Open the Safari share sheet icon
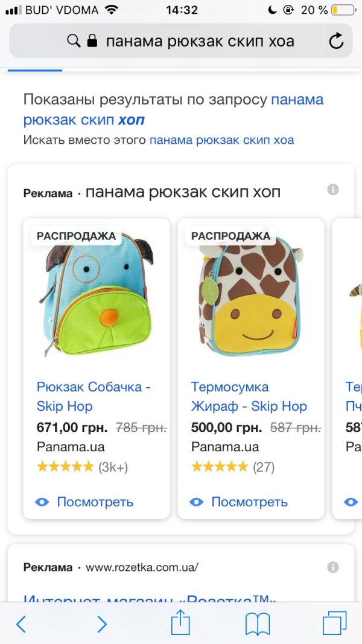The height and width of the screenshot is (644, 362). [180, 623]
